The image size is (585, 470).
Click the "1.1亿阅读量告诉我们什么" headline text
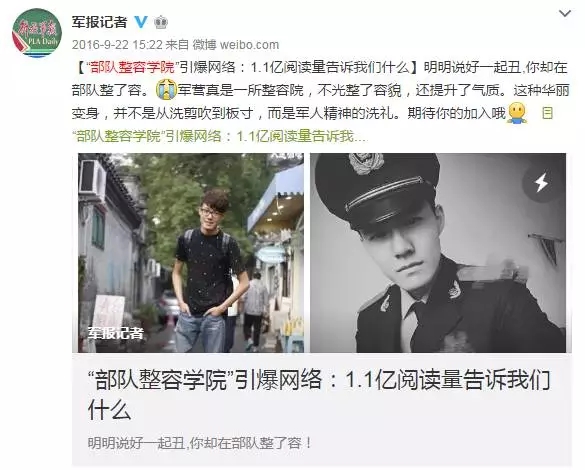(331, 68)
